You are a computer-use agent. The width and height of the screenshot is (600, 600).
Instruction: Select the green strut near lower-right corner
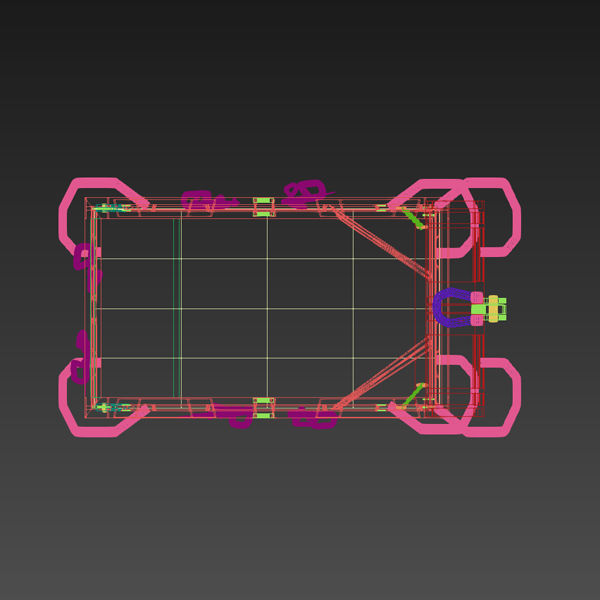(x=413, y=395)
